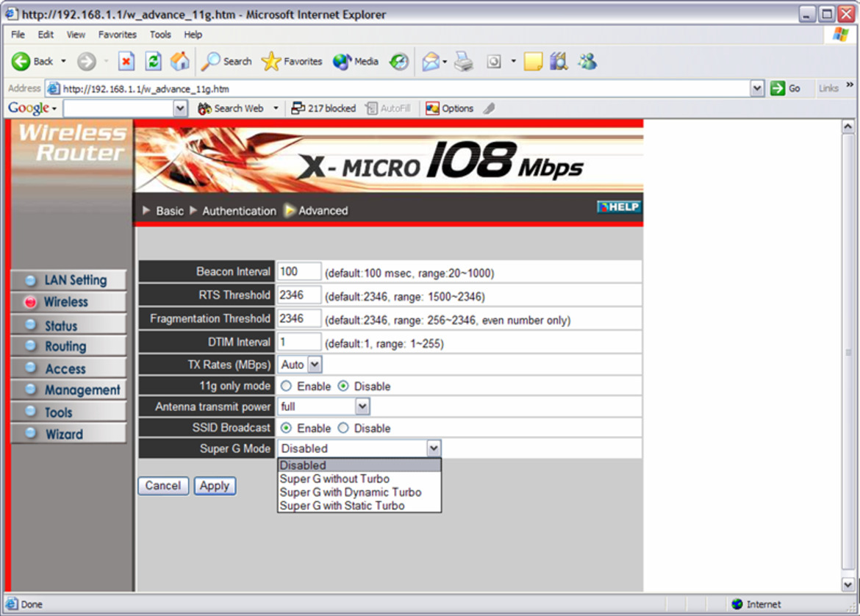The height and width of the screenshot is (616, 860).
Task: Open the Access sidebar item
Action: point(68,368)
